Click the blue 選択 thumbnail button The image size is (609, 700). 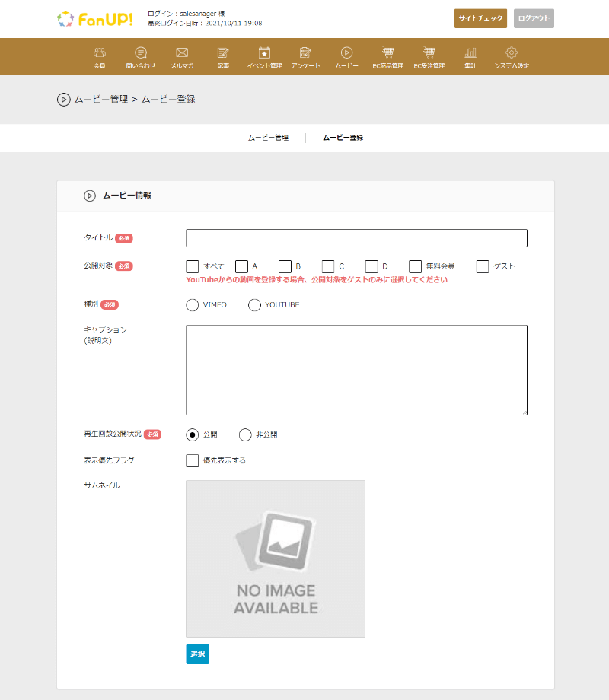point(197,654)
